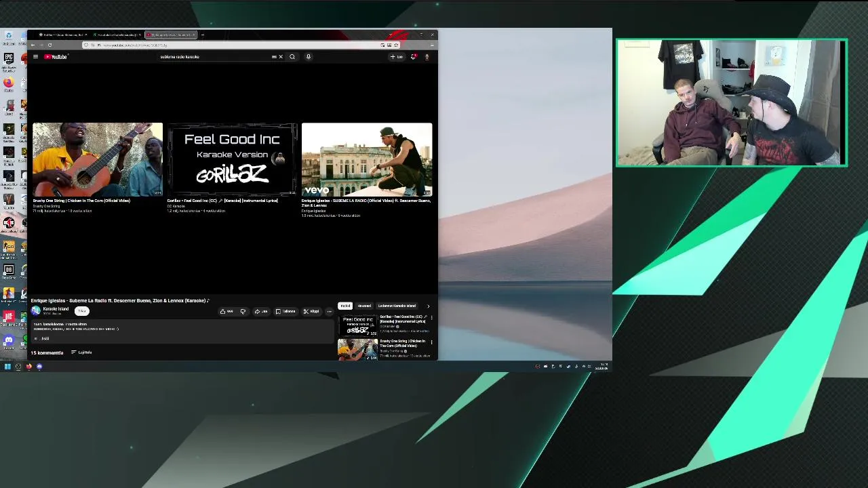868x488 pixels.
Task: Open the browser menu at toolbar right end
Action: tap(432, 45)
